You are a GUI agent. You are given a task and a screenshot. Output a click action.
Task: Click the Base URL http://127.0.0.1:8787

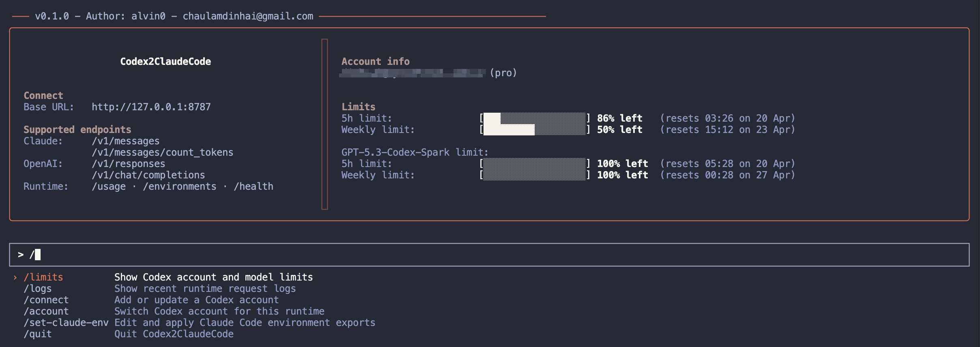coord(151,107)
